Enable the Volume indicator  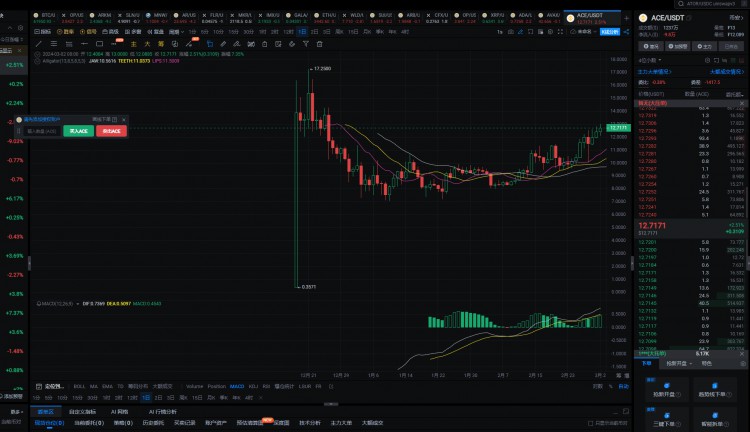point(194,386)
